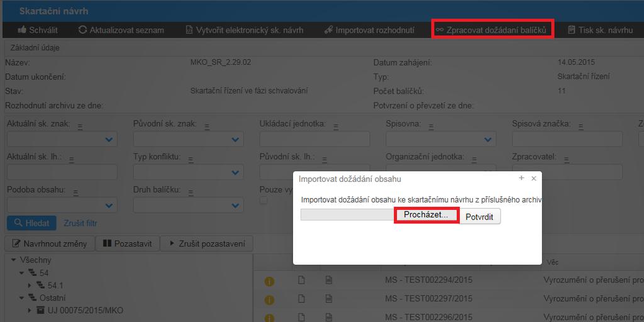Click operator icon next to Aktuální sk. znak
This screenshot has height=322, width=644.
[x=80, y=127]
